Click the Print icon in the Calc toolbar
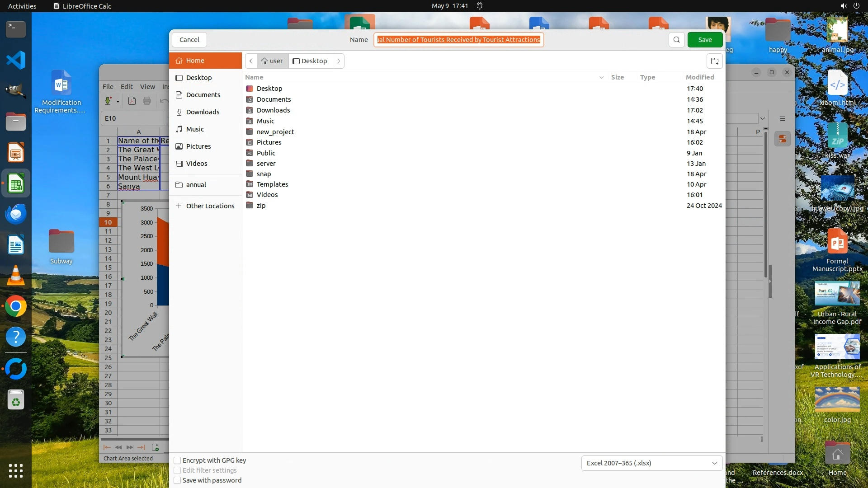This screenshot has height=488, width=868. point(147,101)
